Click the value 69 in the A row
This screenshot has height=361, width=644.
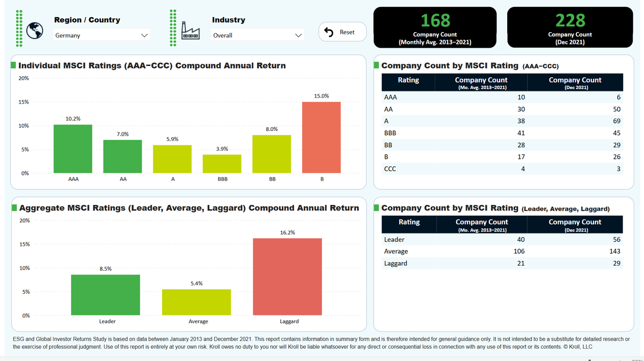(x=617, y=121)
